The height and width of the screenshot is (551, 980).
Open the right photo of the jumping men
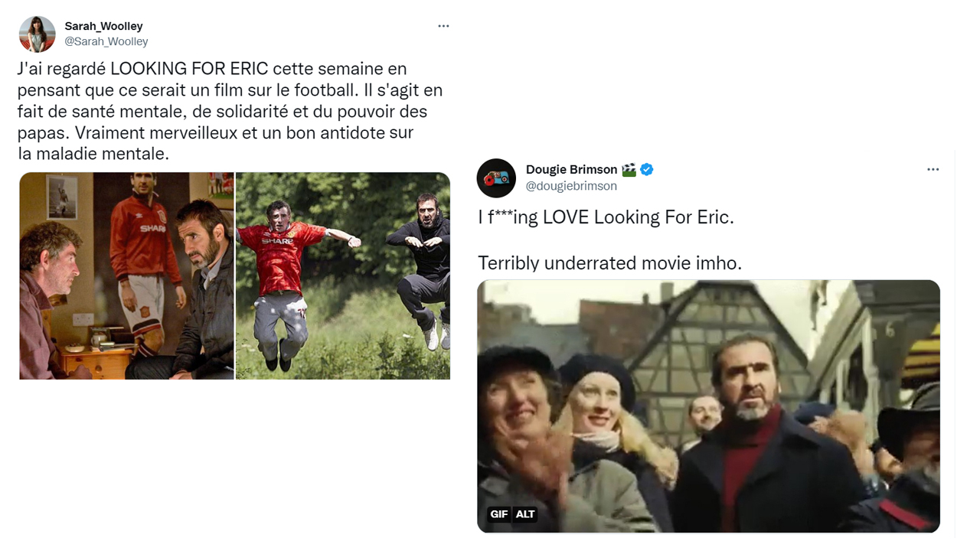click(343, 275)
